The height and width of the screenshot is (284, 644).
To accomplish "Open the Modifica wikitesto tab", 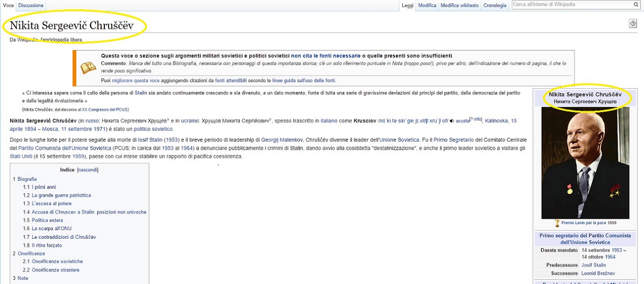I will point(460,6).
